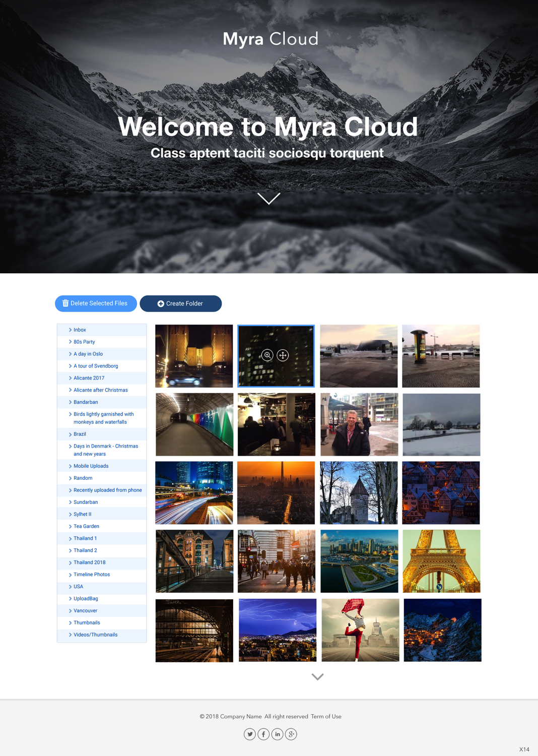Viewport: 538px width, 756px height.
Task: Click the down chevron below the photo grid
Action: tap(317, 677)
